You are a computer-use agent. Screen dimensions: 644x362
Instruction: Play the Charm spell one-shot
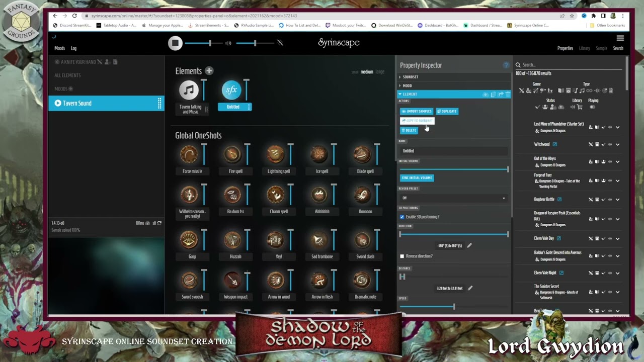pyautogui.click(x=276, y=195)
